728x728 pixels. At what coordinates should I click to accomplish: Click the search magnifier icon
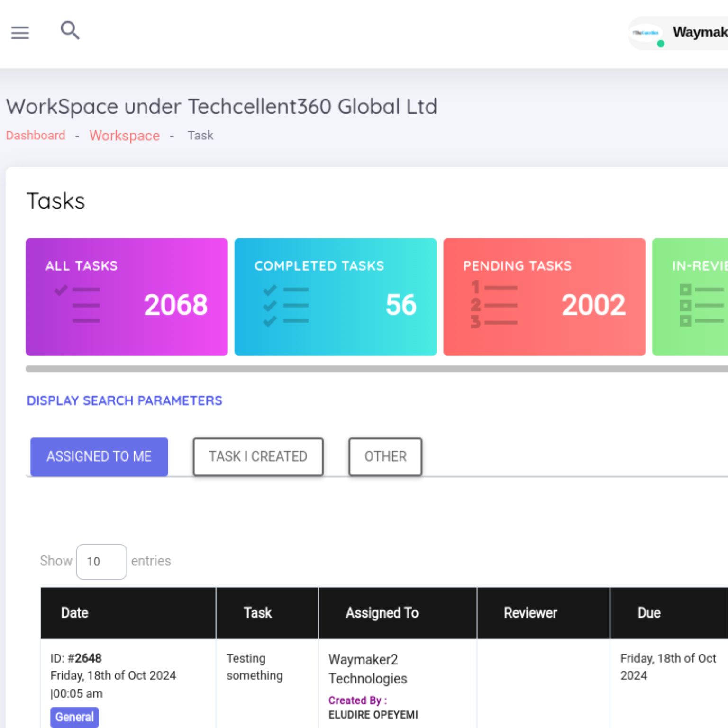[70, 30]
